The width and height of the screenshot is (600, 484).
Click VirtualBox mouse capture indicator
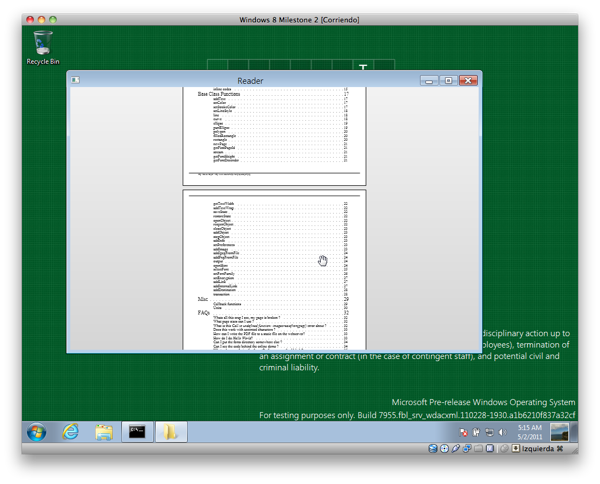point(504,448)
